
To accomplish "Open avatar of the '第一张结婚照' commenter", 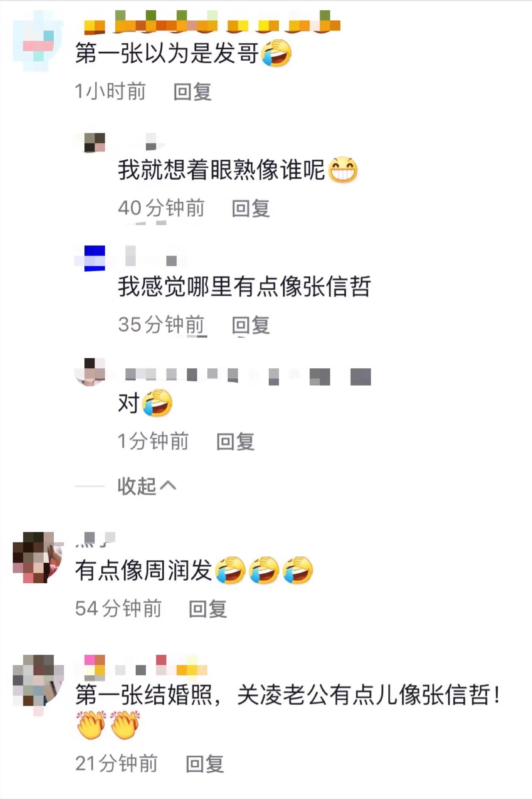I will coord(38,680).
